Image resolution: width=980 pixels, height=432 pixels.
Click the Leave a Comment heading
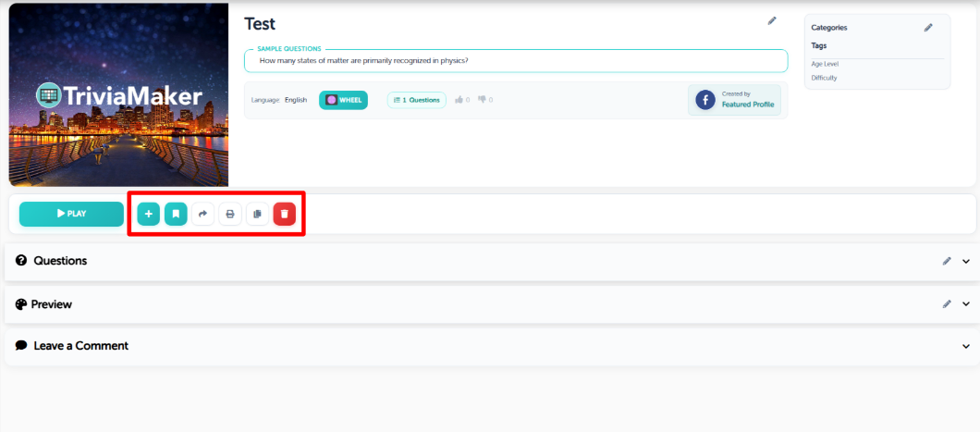pyautogui.click(x=81, y=346)
